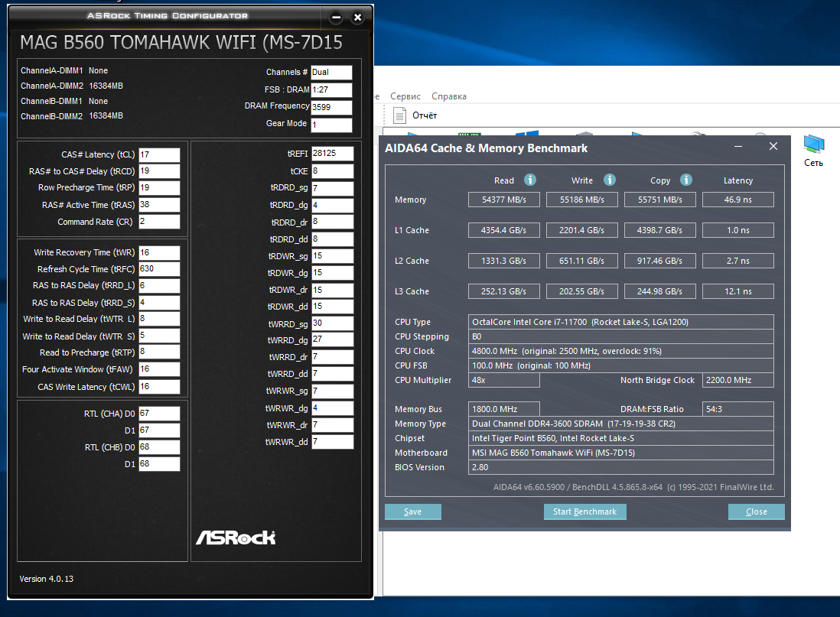Click the RAS# Active Time (tRAS) field

click(160, 205)
